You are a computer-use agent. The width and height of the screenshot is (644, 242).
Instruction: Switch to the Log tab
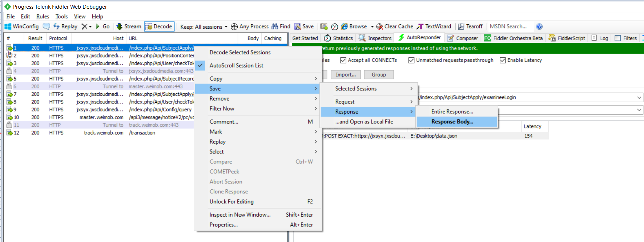[600, 38]
